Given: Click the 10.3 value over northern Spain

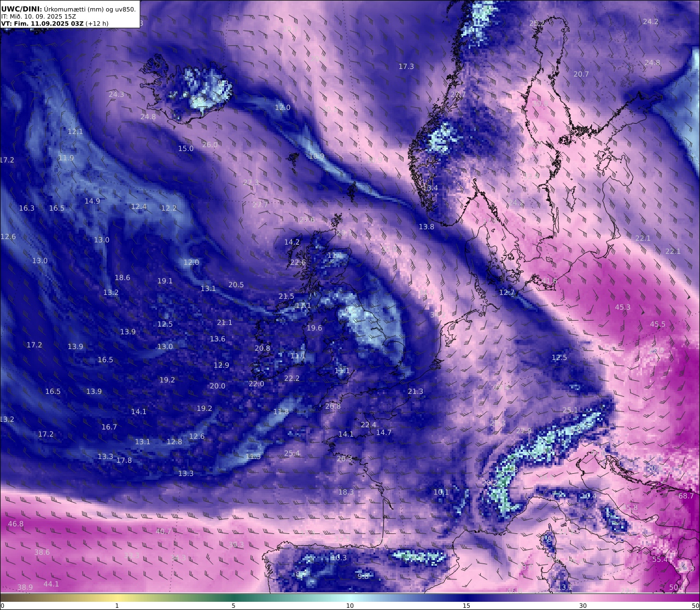Looking at the screenshot, I should pos(339,558).
